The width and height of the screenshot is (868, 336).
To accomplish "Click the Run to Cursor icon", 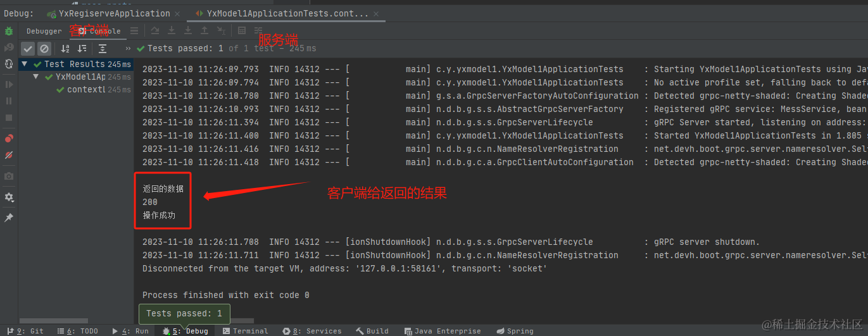I will [x=221, y=30].
